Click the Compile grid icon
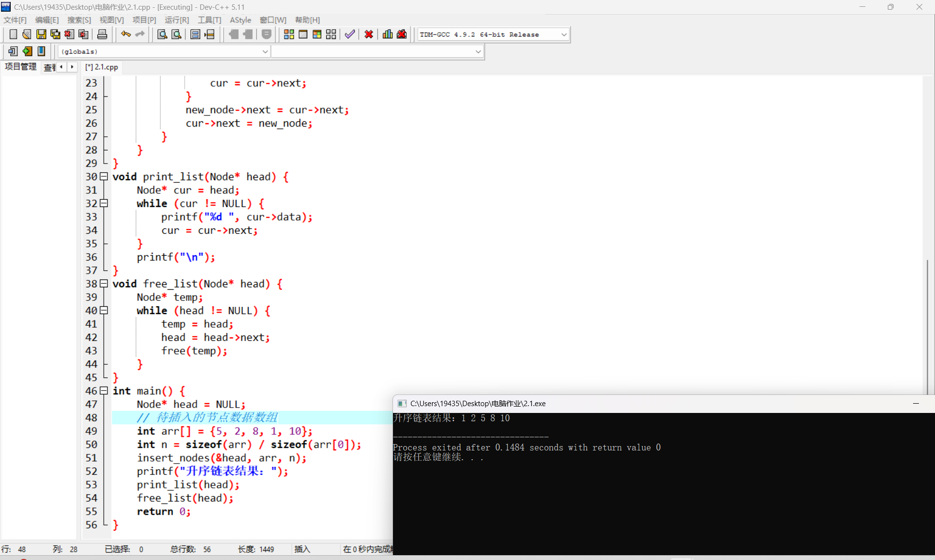 (289, 35)
